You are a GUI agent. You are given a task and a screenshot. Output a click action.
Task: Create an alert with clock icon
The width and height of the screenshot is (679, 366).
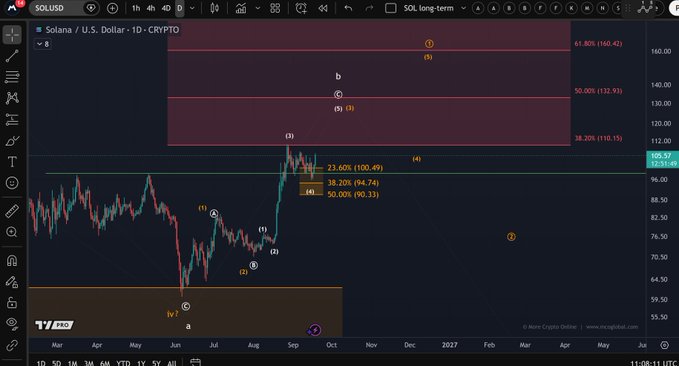click(x=301, y=8)
